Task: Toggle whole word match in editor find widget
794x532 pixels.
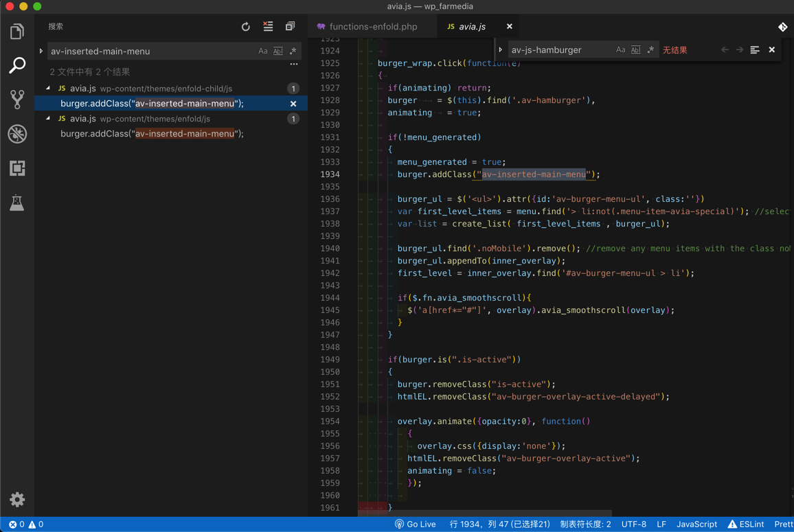Action: (x=635, y=50)
